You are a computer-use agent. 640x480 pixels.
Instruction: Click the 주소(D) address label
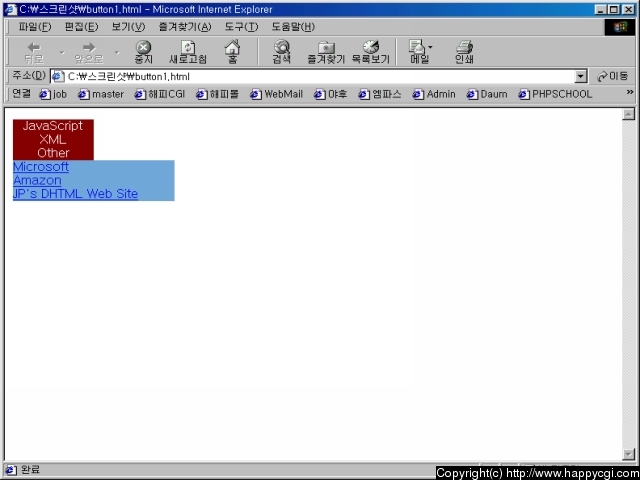click(x=29, y=76)
